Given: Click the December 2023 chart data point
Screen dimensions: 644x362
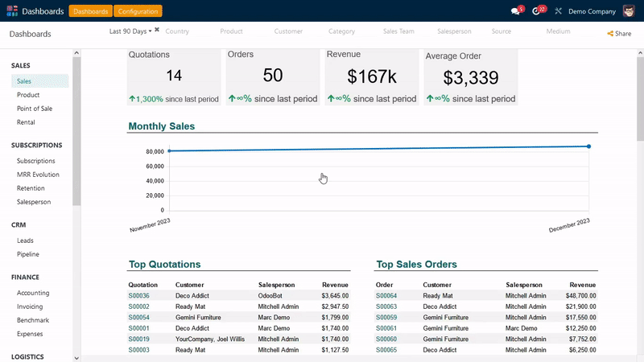Looking at the screenshot, I should coord(588,146).
